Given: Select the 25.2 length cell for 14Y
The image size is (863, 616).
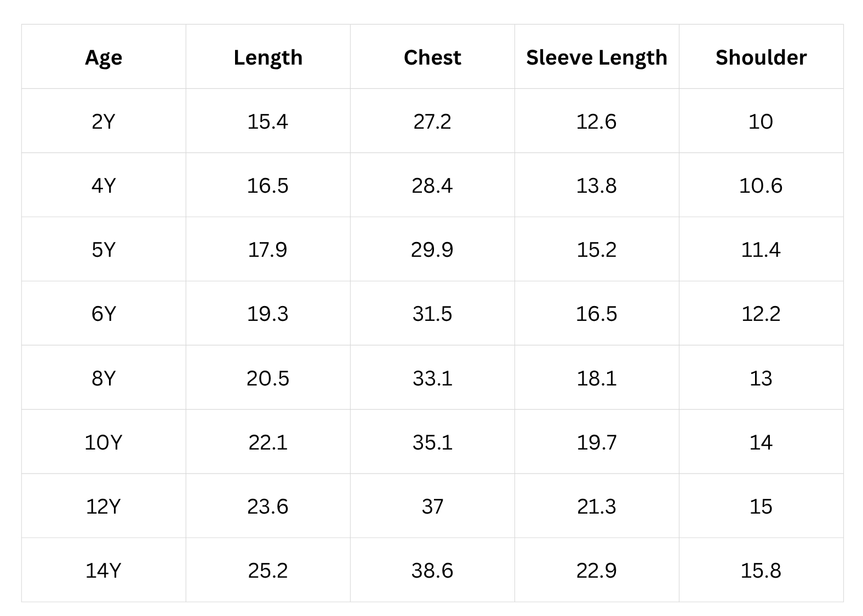Looking at the screenshot, I should (x=268, y=571).
